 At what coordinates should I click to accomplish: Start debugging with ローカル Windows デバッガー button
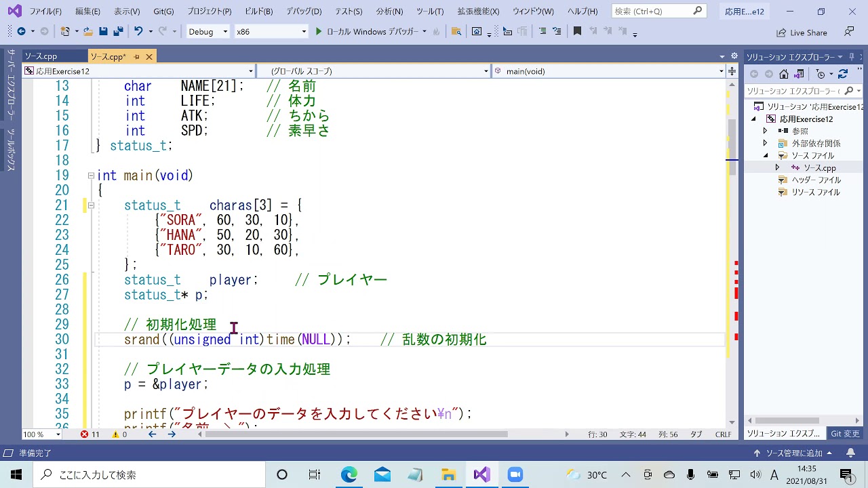pos(366,31)
